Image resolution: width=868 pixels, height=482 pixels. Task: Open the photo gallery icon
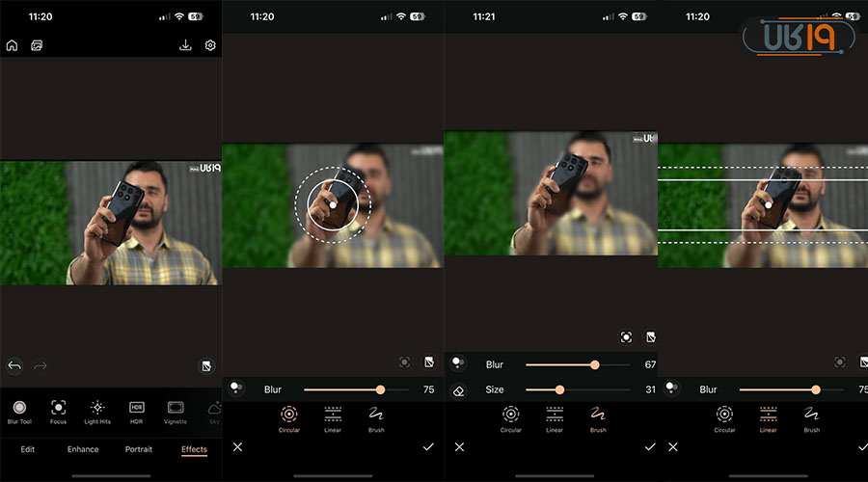[x=36, y=45]
